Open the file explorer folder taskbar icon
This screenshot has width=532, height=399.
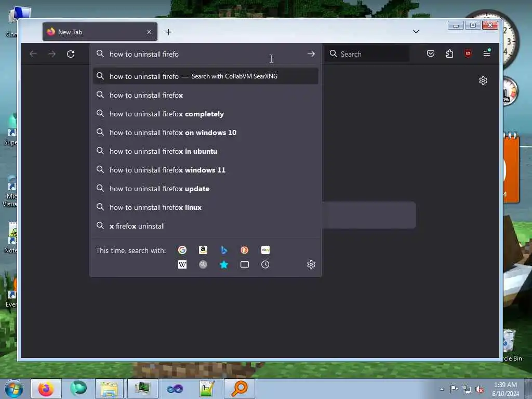(x=109, y=389)
